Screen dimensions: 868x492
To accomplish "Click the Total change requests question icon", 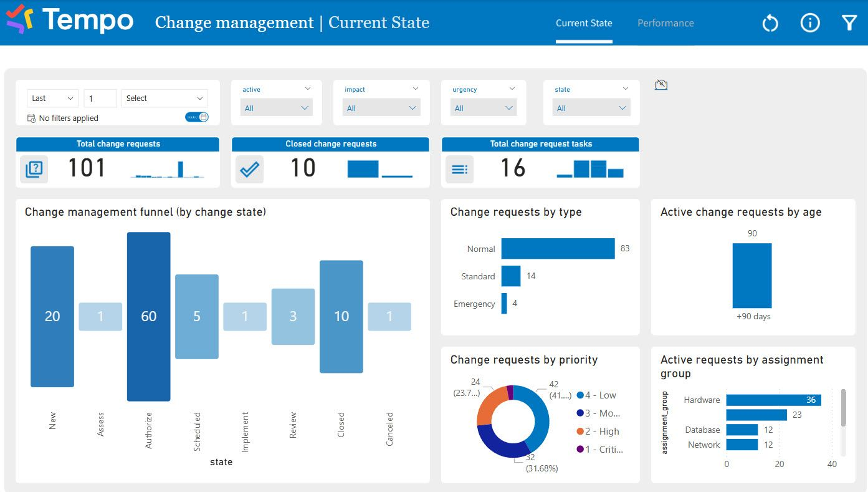I will click(x=34, y=169).
